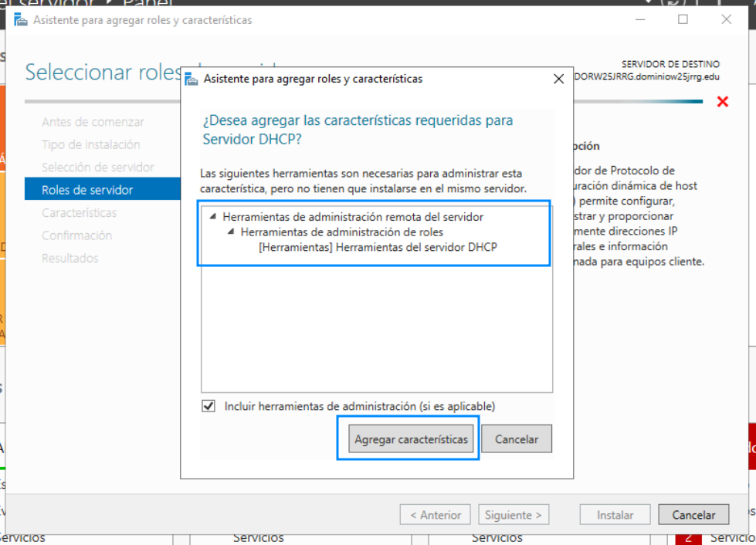The height and width of the screenshot is (545, 756).
Task: Open Selección de servidor step
Action: point(98,168)
